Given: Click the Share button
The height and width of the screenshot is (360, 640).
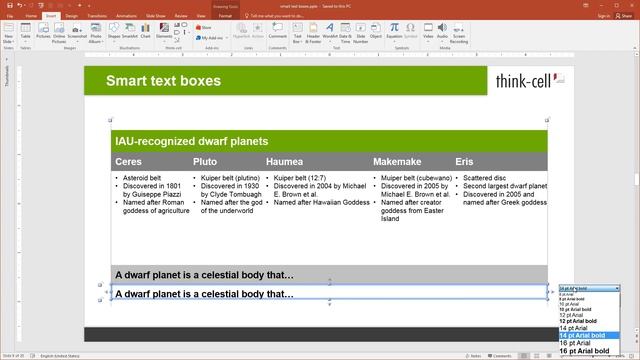Looking at the screenshot, I should pos(624,16).
